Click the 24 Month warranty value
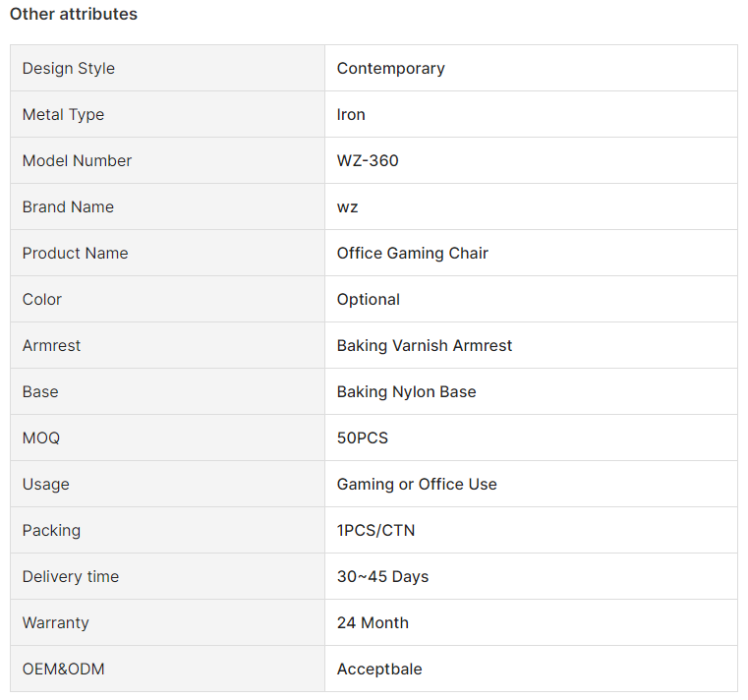The width and height of the screenshot is (748, 700). tap(373, 622)
